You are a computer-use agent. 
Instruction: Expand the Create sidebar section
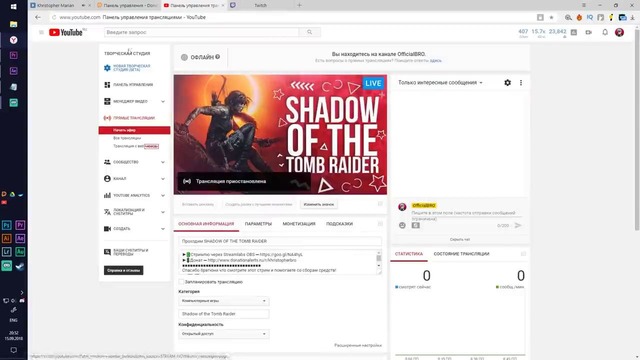(163, 229)
